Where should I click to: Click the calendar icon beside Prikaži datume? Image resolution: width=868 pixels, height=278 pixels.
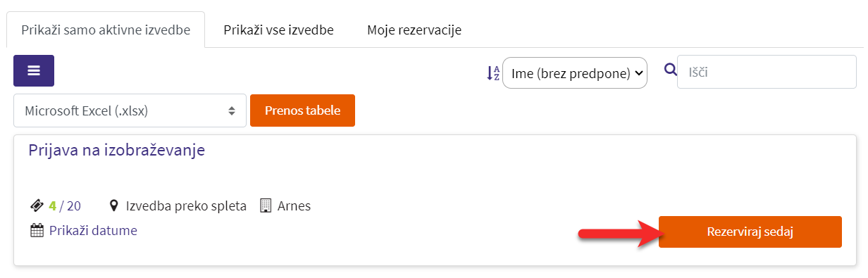37,230
